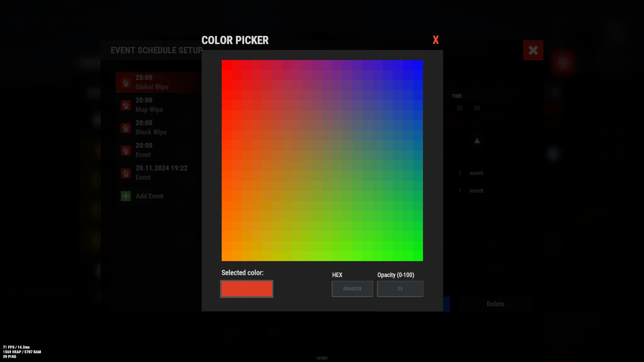Click the Opacity value input field
The width and height of the screenshot is (644, 362).
[x=400, y=289]
